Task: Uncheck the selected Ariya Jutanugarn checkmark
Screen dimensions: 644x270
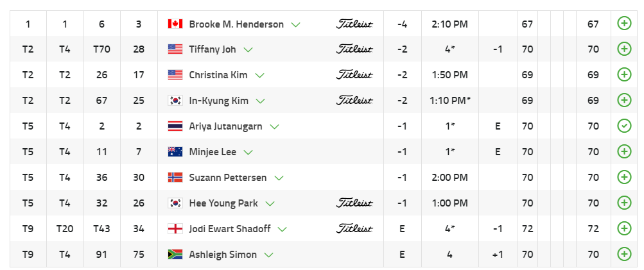Action: pos(623,126)
